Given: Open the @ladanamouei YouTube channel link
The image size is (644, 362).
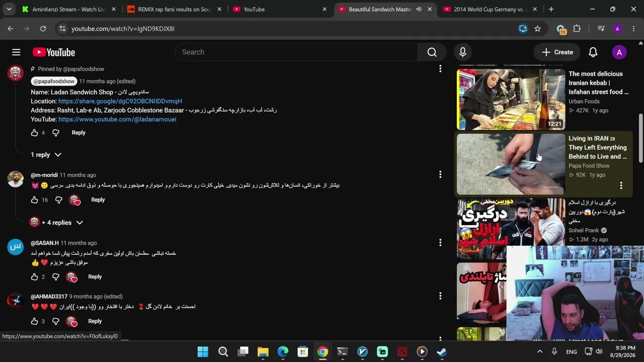Looking at the screenshot, I should click(x=117, y=119).
